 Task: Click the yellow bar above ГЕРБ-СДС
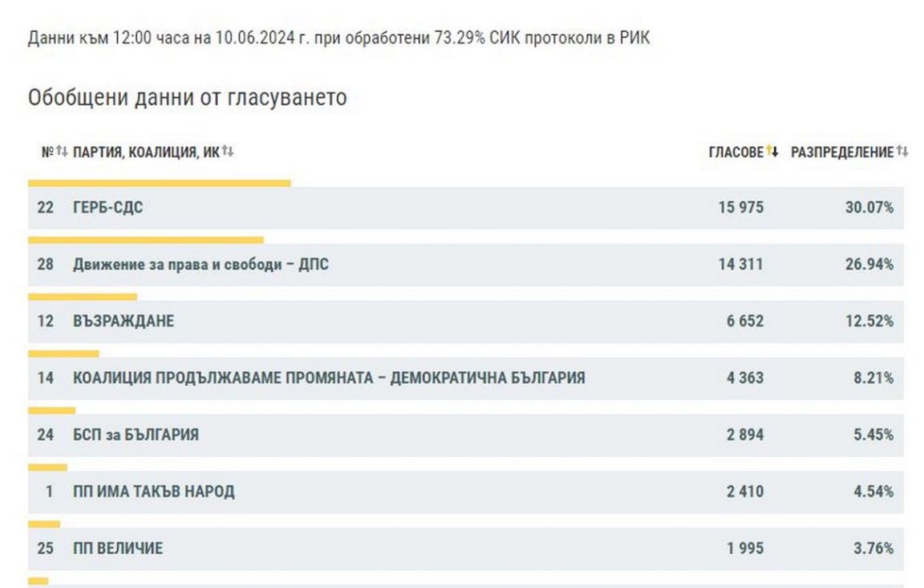tap(159, 184)
